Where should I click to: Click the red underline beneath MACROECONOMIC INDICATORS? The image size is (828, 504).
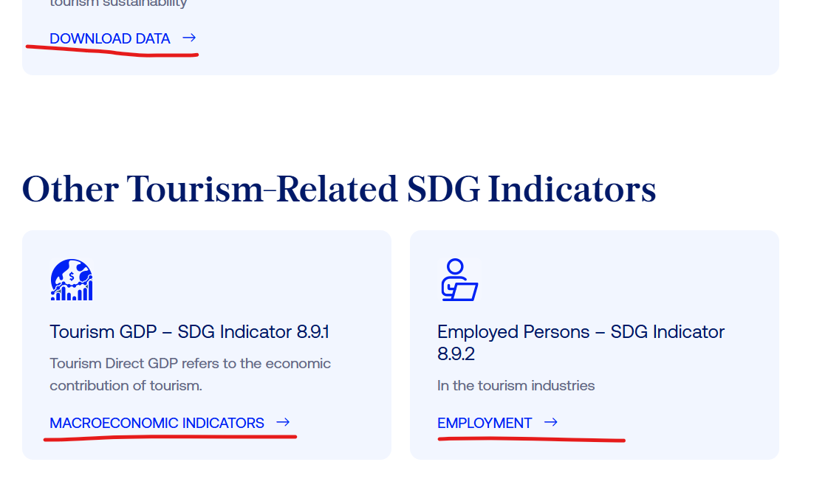point(170,437)
